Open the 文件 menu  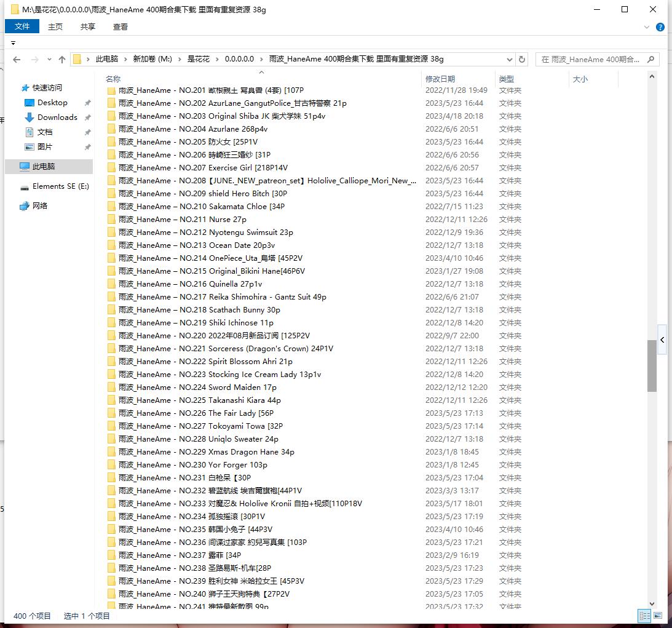[22, 26]
